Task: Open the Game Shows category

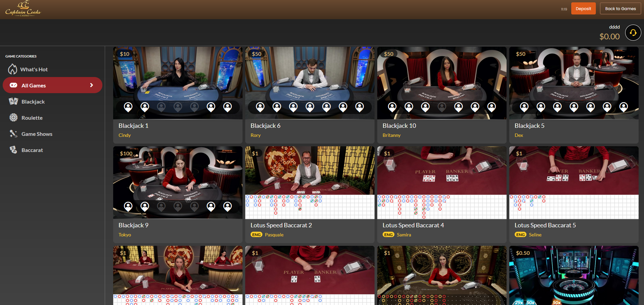Action: pyautogui.click(x=53, y=134)
